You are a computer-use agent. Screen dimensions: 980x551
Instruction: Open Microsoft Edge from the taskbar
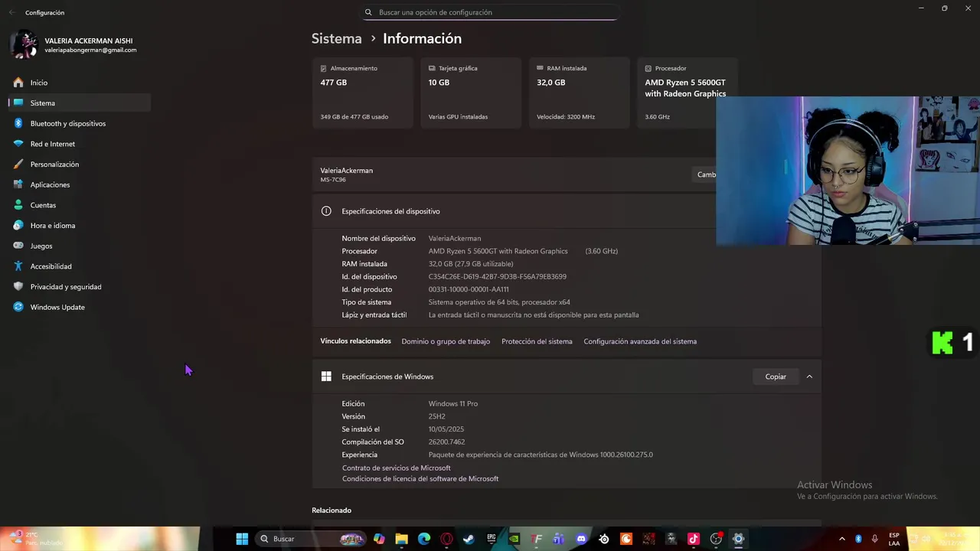(x=424, y=539)
